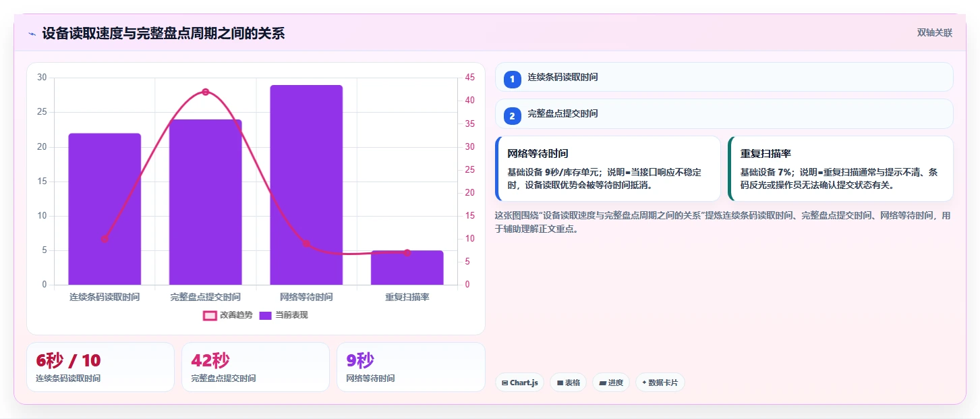This screenshot has width=980, height=419.
Task: Click the 42秒 metric card
Action: click(x=256, y=367)
